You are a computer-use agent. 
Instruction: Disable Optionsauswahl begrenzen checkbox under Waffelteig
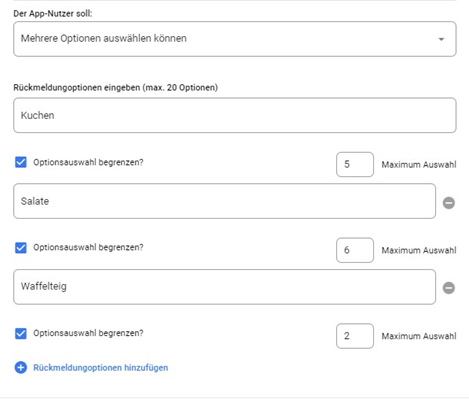click(21, 333)
